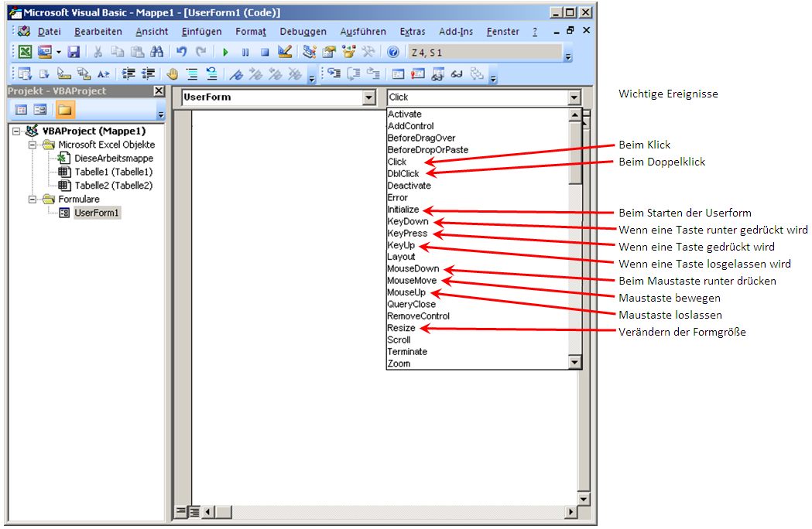Viewport: 812px width, 529px height.
Task: Click View Object in Project panel
Action: (x=40, y=109)
